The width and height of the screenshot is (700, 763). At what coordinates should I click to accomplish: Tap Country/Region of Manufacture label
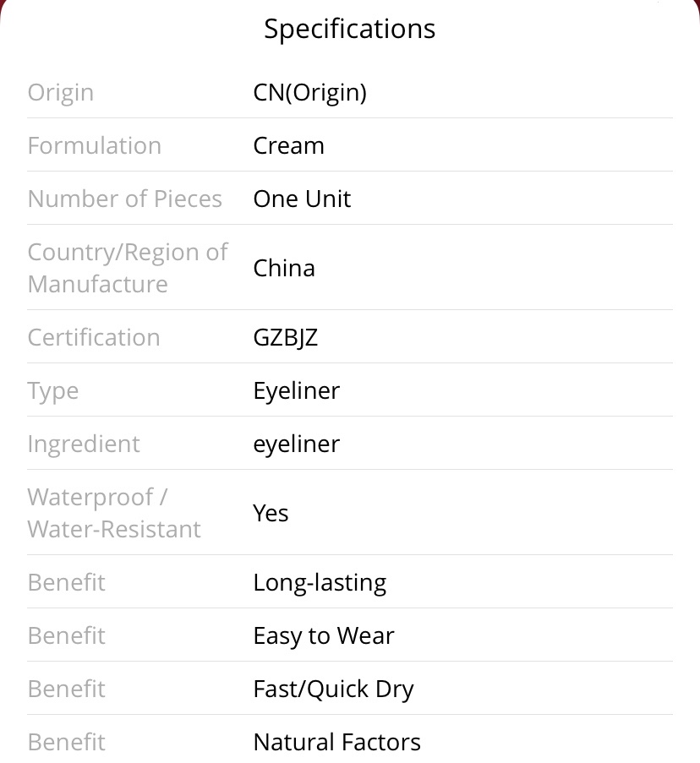(128, 268)
